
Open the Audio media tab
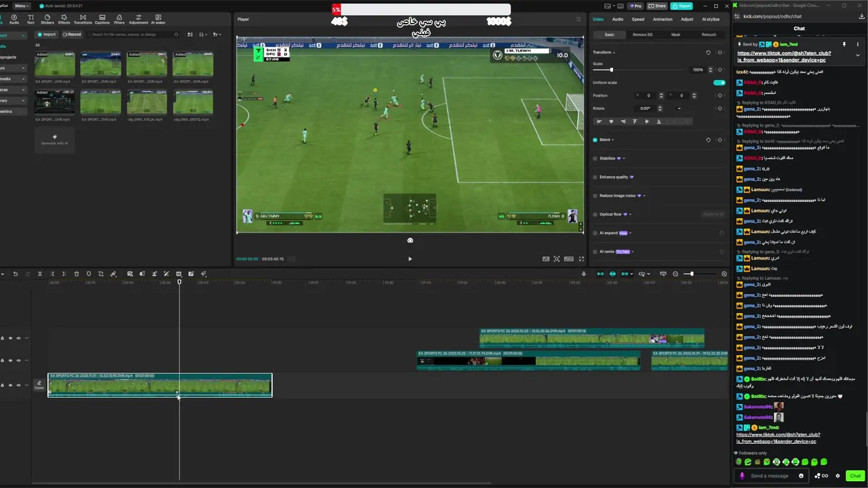pyautogui.click(x=14, y=19)
